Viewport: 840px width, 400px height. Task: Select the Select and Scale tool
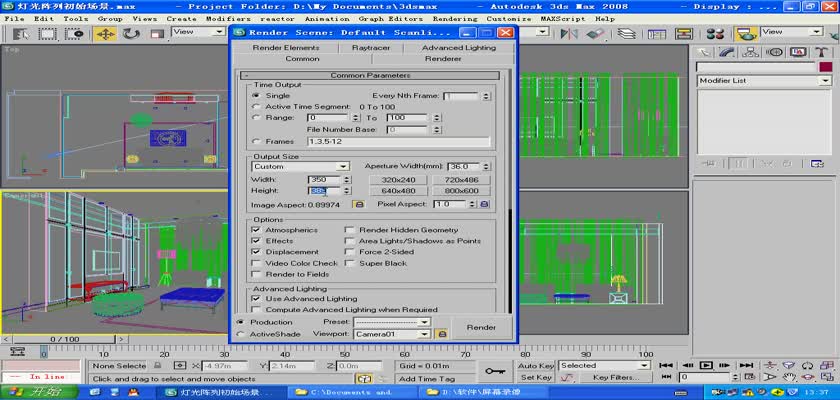pos(157,33)
